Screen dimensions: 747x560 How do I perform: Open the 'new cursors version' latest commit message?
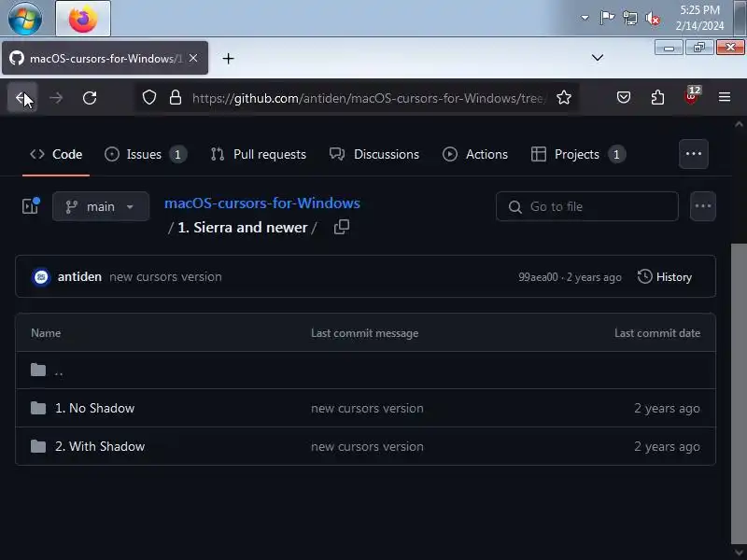[x=165, y=276]
